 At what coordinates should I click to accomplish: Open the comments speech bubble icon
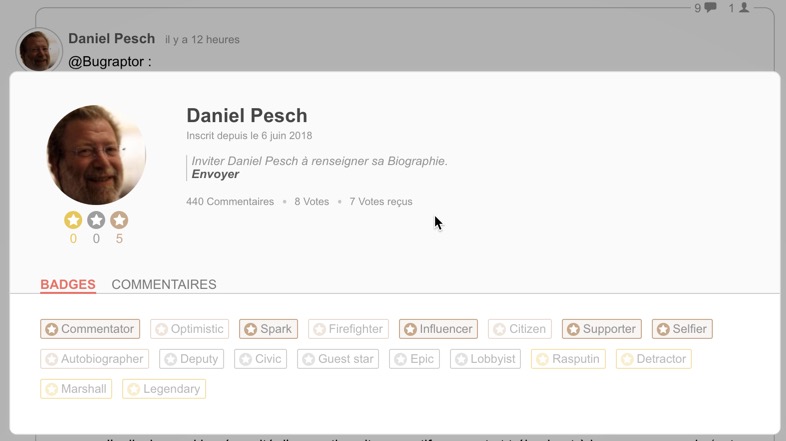(x=710, y=8)
